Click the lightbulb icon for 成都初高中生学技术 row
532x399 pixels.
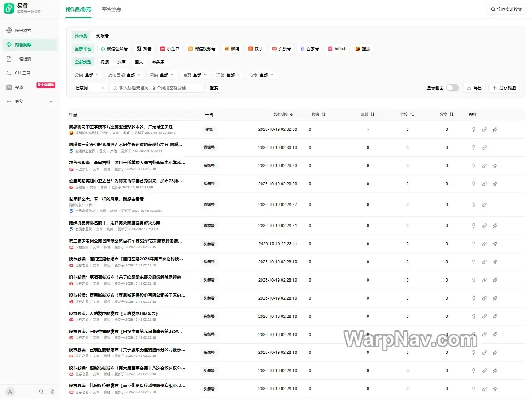click(x=473, y=129)
